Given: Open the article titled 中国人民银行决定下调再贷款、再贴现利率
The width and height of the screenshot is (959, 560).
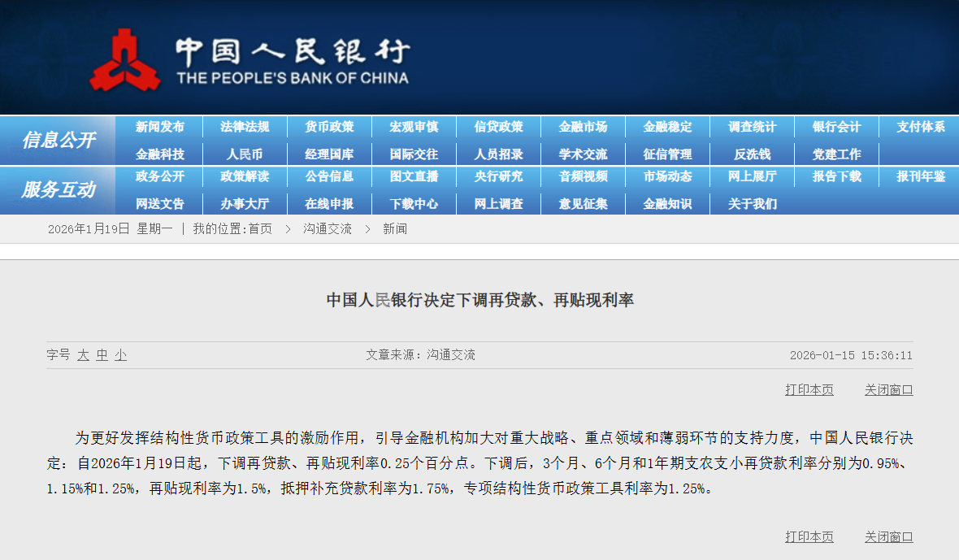Looking at the screenshot, I should coord(479,297).
